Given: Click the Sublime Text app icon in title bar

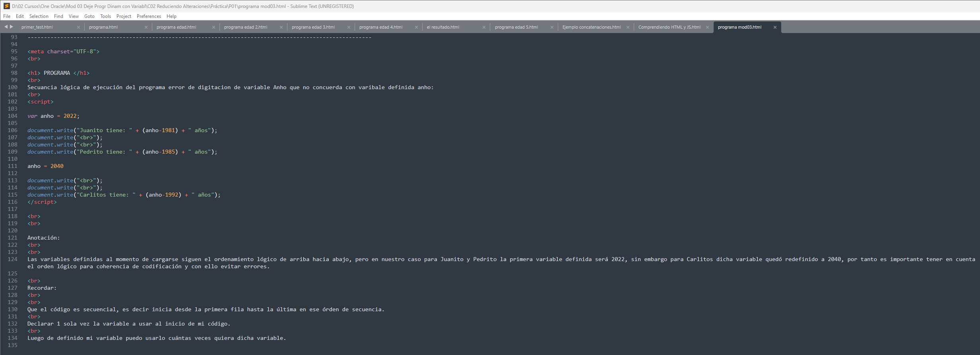Looking at the screenshot, I should click(x=6, y=6).
